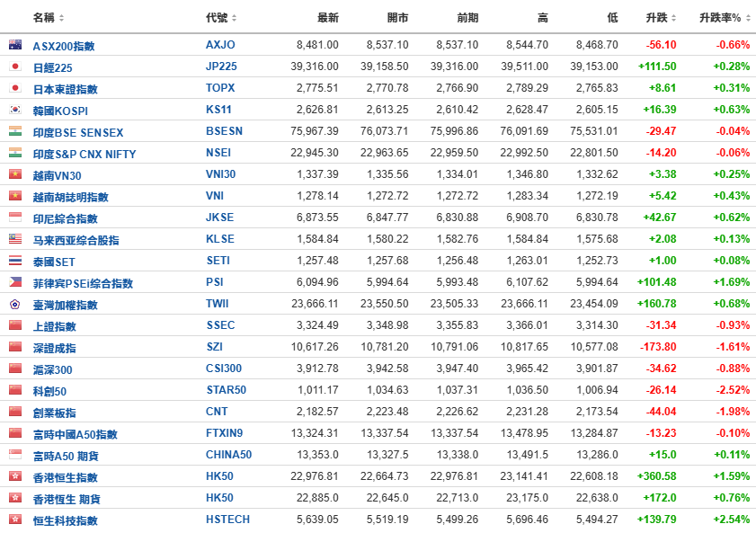The width and height of the screenshot is (756, 533).
Task: Open the 恒生科技指數 index link
Action: pos(65,521)
